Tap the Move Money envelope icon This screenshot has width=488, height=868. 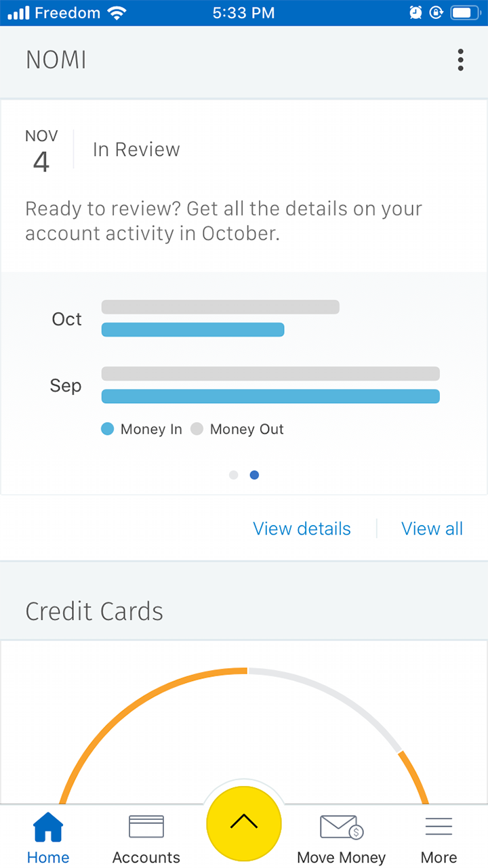pos(342,827)
